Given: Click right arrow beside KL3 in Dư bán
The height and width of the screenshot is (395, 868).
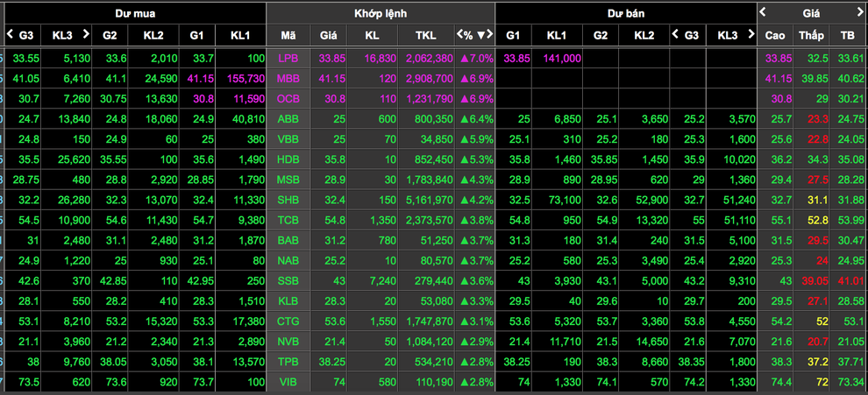Looking at the screenshot, I should pos(751,34).
